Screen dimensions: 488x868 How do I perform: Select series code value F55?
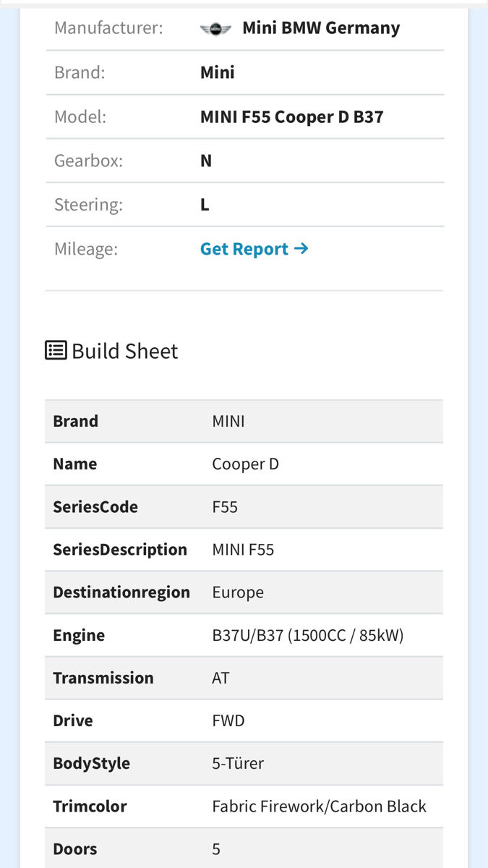[x=225, y=506]
